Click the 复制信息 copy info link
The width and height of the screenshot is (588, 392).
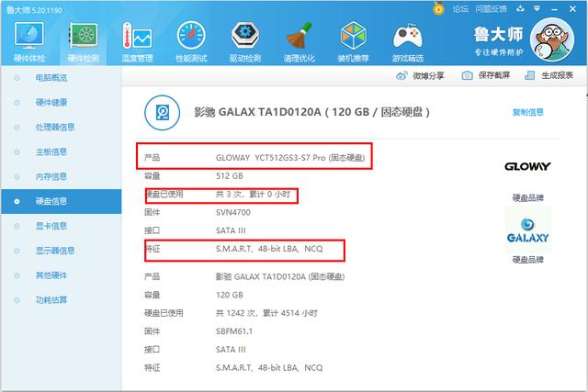527,112
